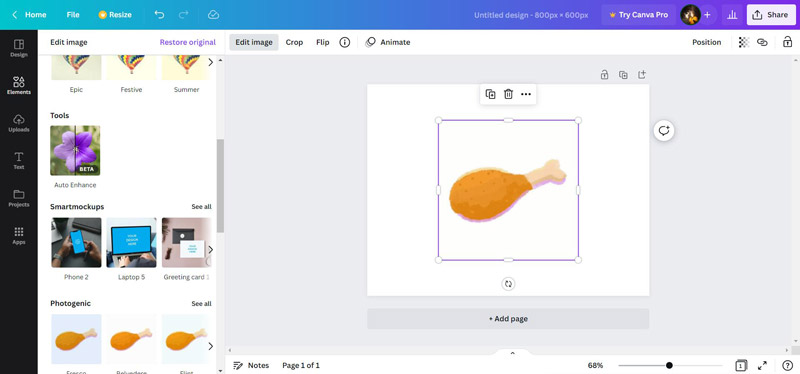Click the cloud save status icon
The width and height of the screenshot is (800, 374).
[x=213, y=15]
